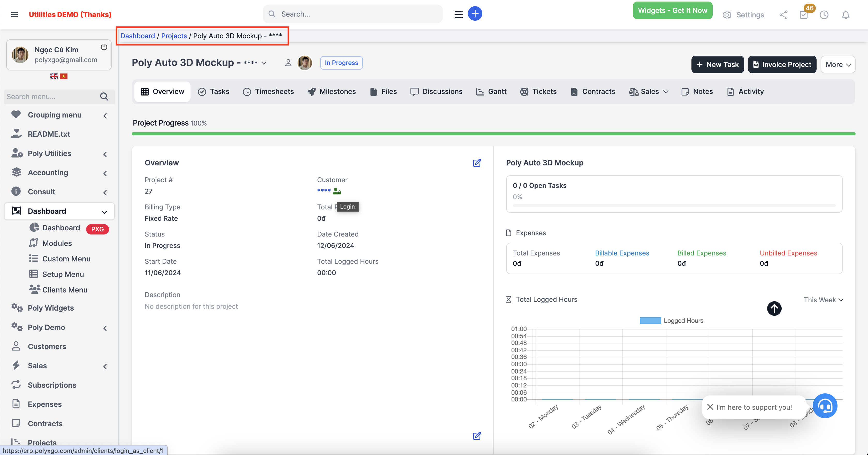
Task: Click the Invoice Project button
Action: [x=782, y=64]
